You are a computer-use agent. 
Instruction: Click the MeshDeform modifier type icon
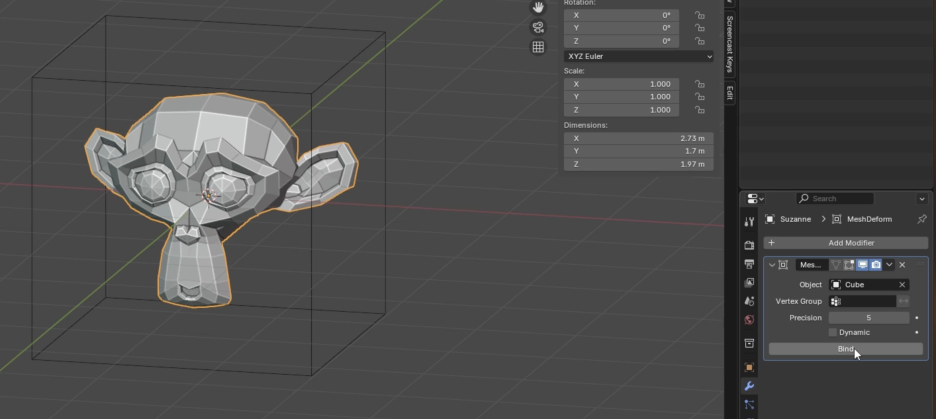pyautogui.click(x=783, y=265)
